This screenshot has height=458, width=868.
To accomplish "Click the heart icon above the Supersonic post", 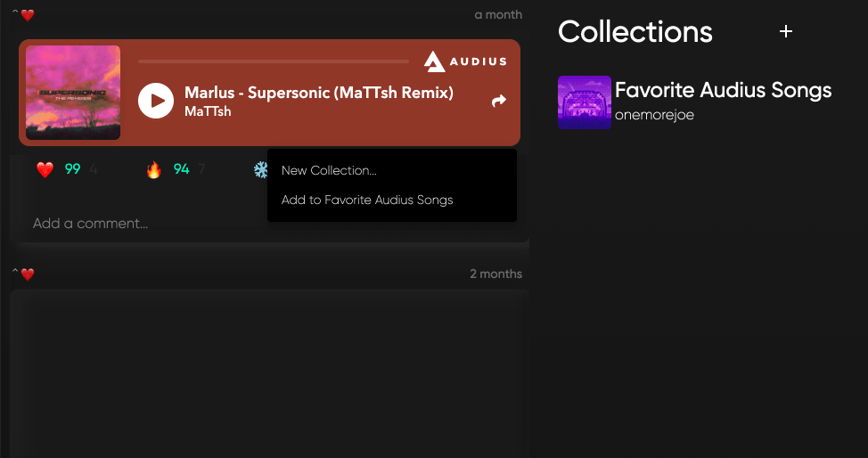I will point(28,15).
